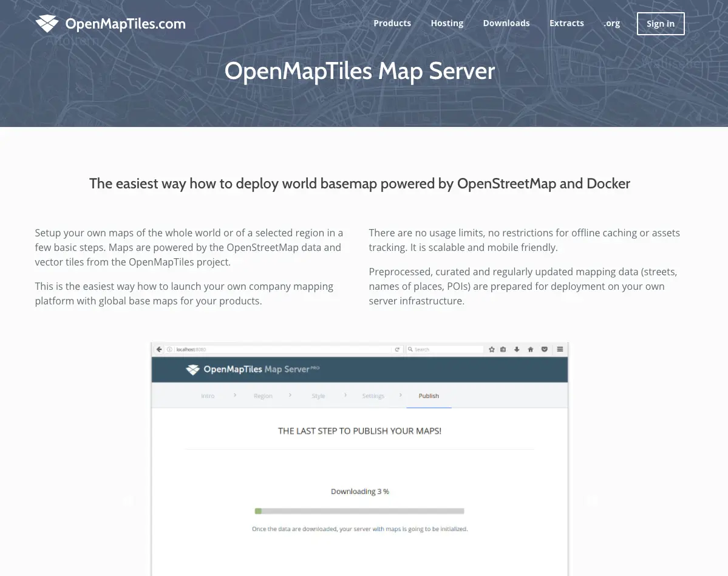Click the 'Once the data are downloaded' note
Viewport: 728px width, 576px height.
pos(360,529)
